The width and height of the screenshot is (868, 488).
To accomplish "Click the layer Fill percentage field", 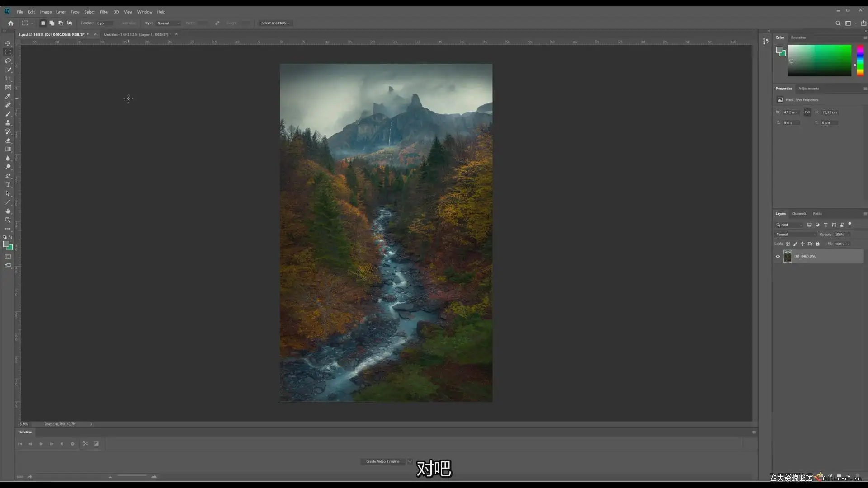I will coord(840,244).
